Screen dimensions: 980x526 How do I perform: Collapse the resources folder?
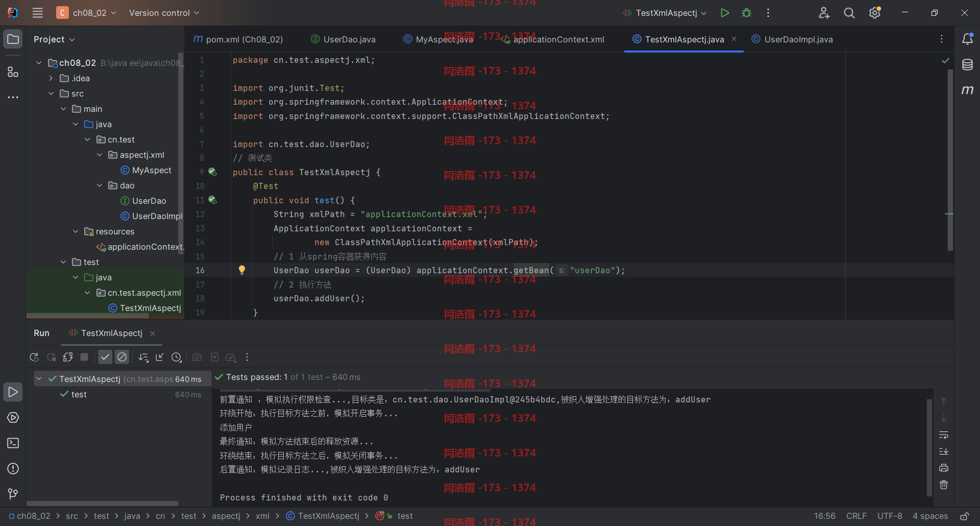point(76,231)
